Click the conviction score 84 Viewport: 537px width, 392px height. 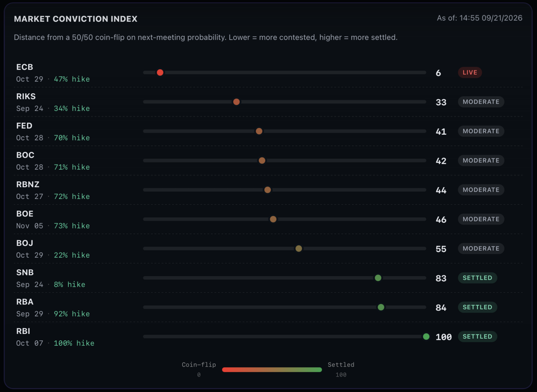441,308
